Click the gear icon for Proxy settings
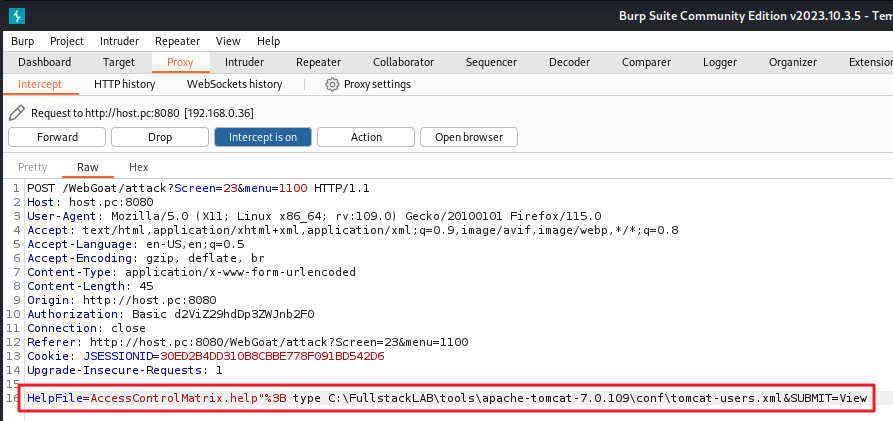This screenshot has width=893, height=421. pos(332,84)
